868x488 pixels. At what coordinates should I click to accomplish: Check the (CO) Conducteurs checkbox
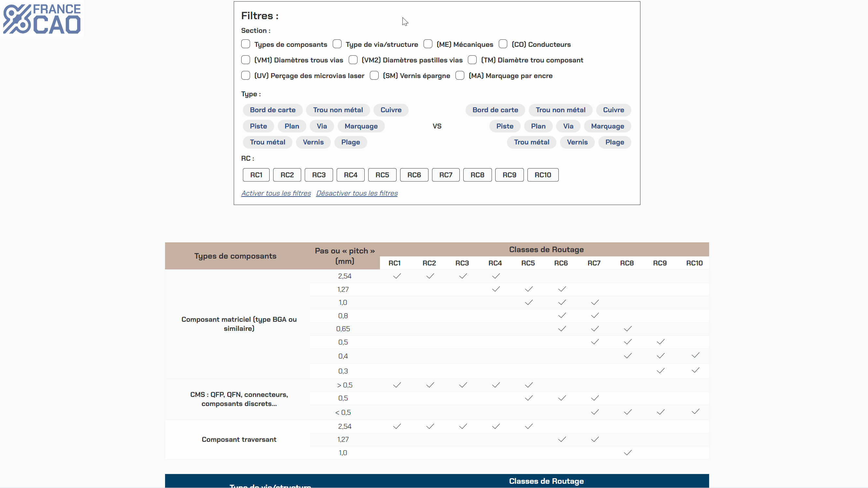[503, 44]
